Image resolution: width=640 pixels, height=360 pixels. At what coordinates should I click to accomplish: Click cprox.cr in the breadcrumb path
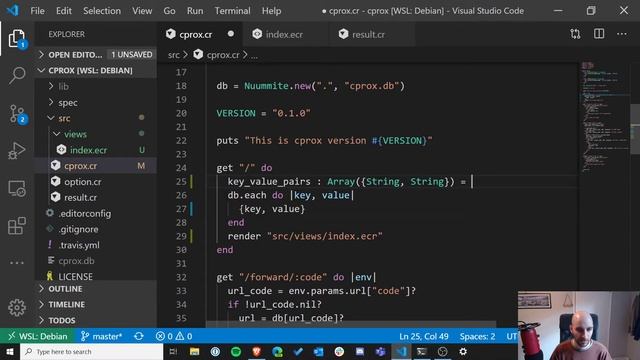pyautogui.click(x=222, y=55)
